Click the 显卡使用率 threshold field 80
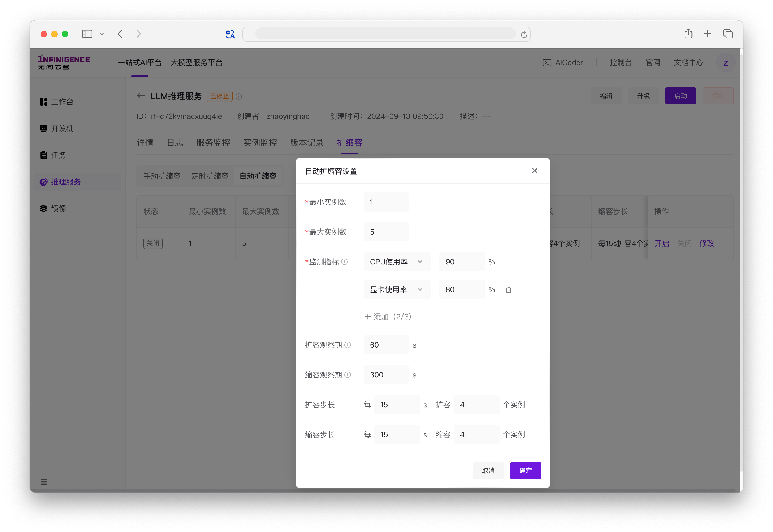The image size is (773, 532). pos(462,289)
